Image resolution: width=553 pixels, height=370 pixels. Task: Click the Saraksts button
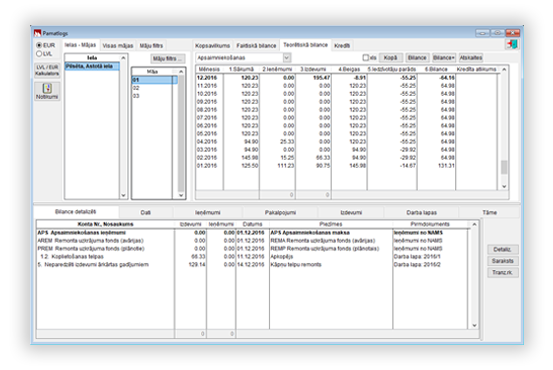click(503, 261)
